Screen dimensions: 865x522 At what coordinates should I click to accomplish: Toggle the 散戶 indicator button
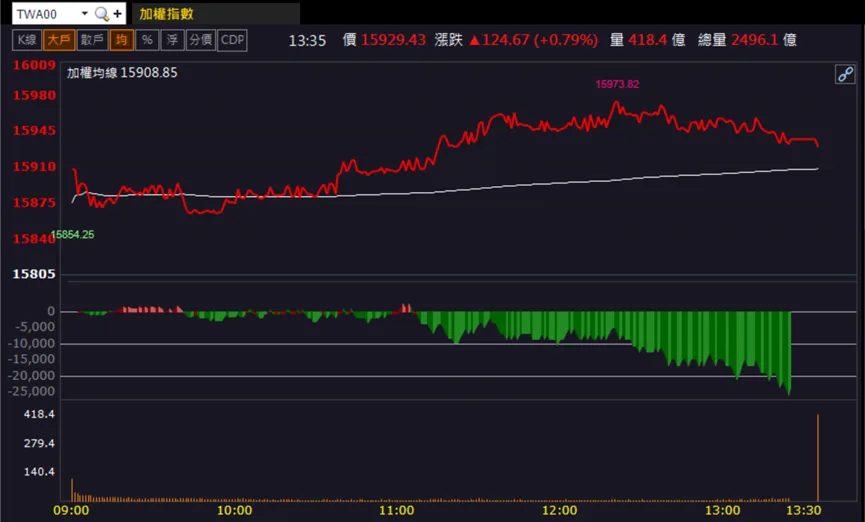point(92,40)
